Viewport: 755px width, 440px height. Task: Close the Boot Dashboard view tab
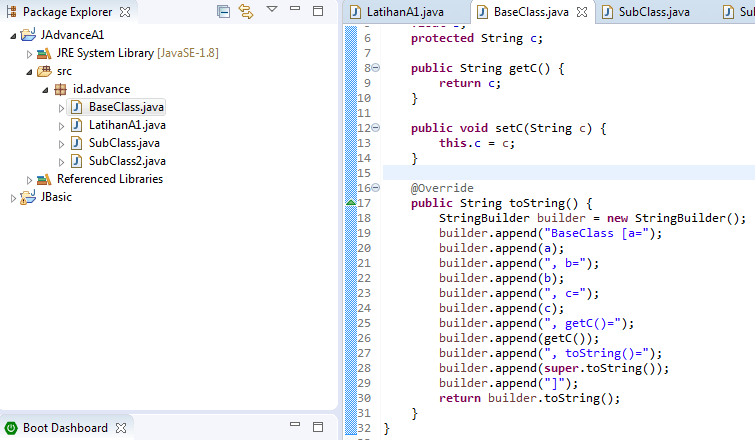121,428
